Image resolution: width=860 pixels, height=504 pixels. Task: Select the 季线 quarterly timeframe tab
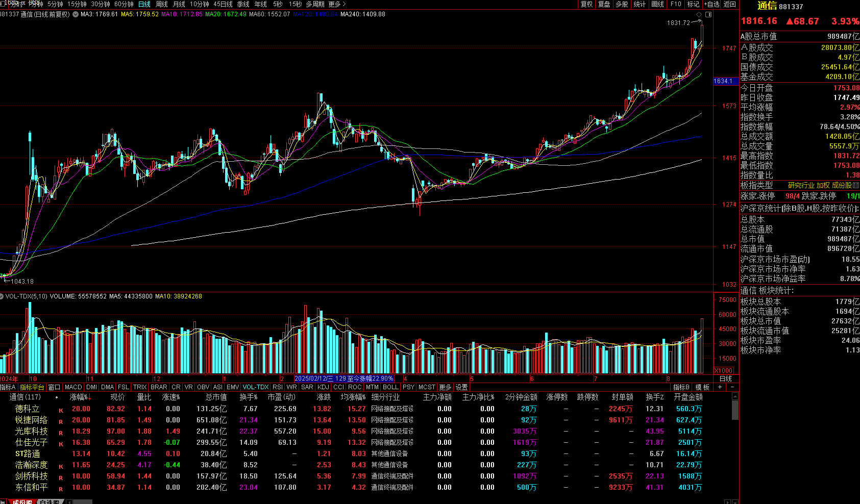pos(243,4)
